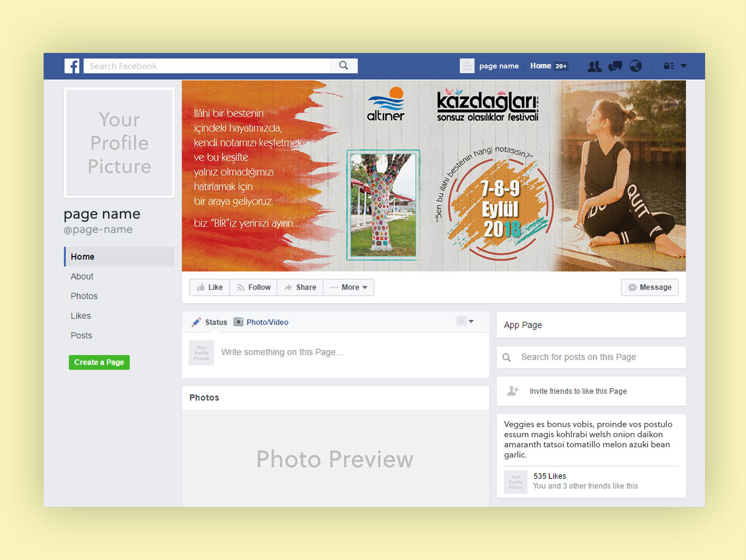The height and width of the screenshot is (560, 746).
Task: Open the privacy shortcuts lock icon
Action: pyautogui.click(x=668, y=66)
